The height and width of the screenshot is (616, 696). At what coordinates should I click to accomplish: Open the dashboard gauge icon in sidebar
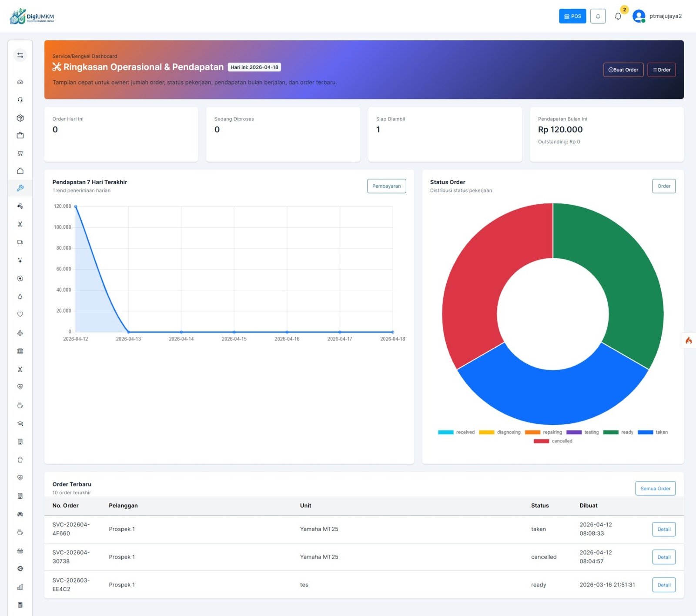[x=20, y=82]
